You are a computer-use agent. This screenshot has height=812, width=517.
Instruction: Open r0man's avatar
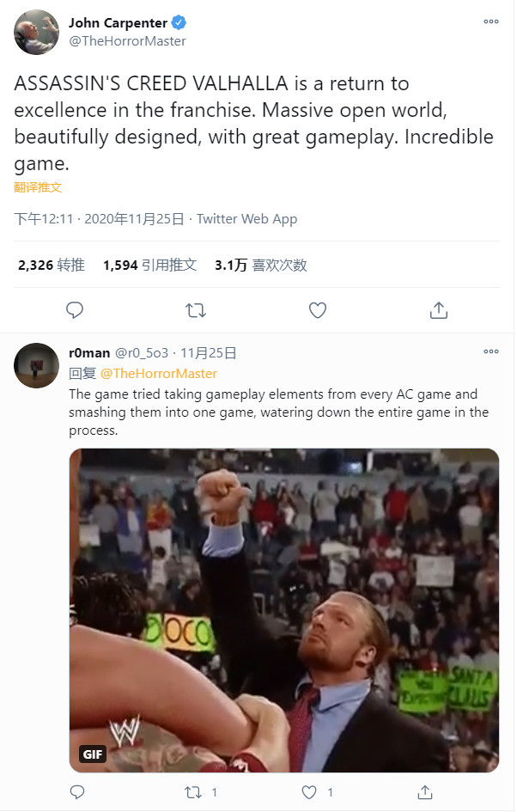(x=36, y=365)
